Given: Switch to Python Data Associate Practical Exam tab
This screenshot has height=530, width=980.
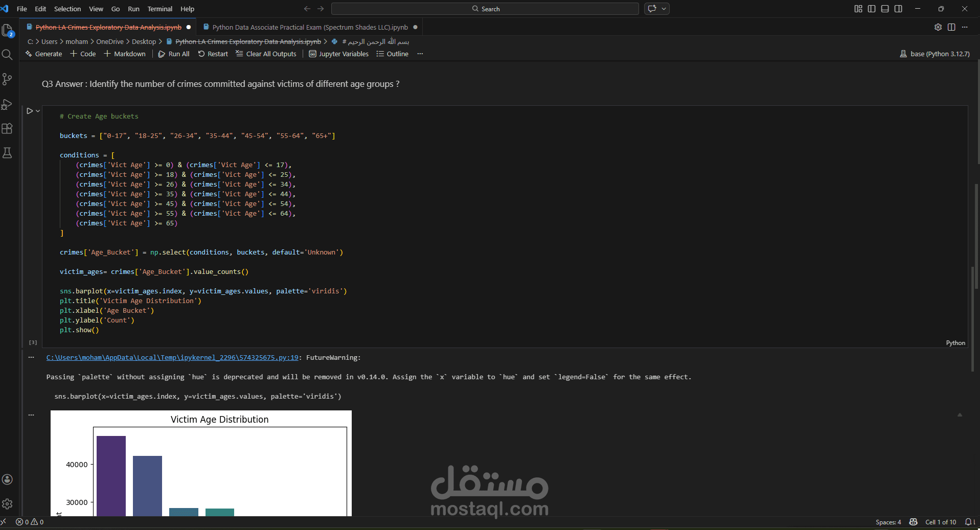Looking at the screenshot, I should pyautogui.click(x=310, y=27).
